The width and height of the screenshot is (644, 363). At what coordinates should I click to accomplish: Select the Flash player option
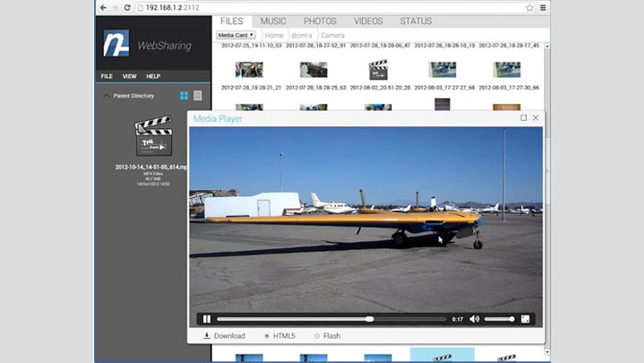tap(317, 336)
